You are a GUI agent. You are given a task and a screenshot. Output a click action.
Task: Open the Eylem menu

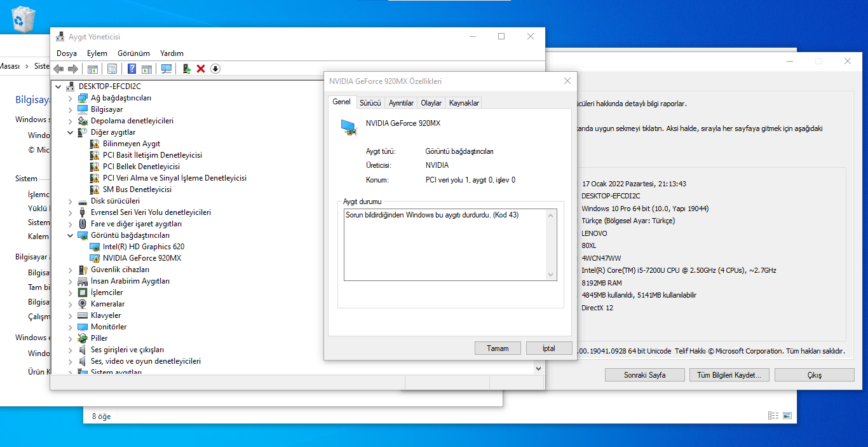pos(97,53)
